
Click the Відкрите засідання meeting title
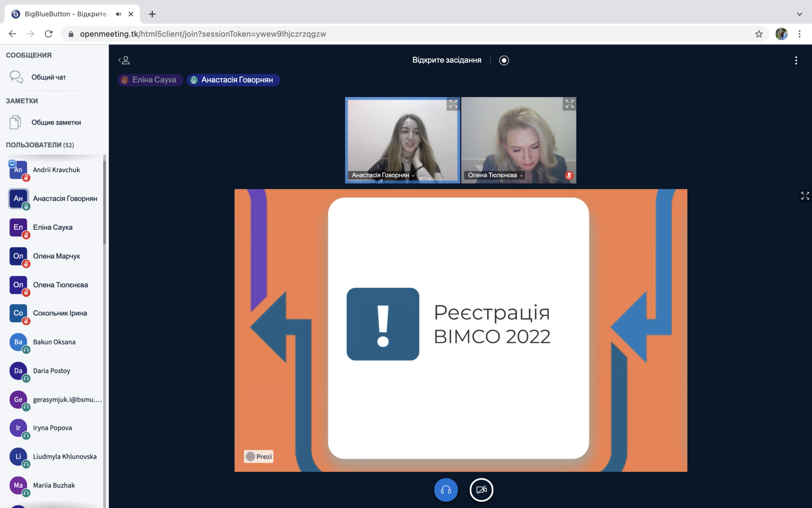coord(447,60)
